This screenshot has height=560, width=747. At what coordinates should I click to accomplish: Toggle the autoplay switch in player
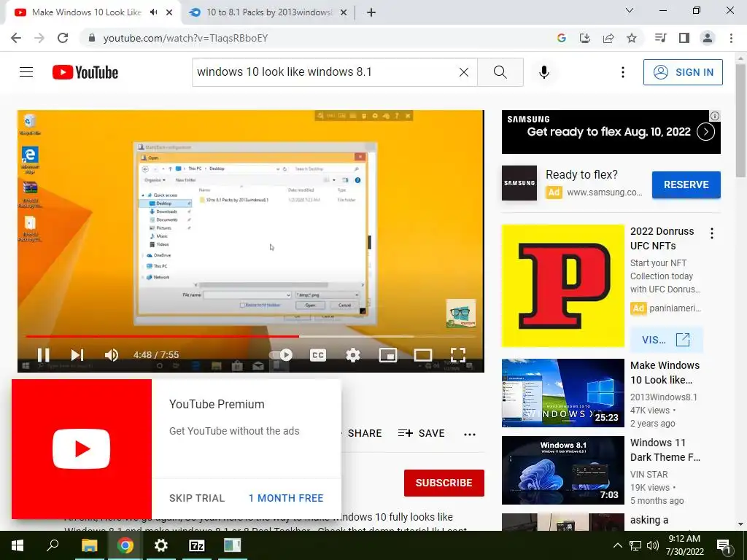(x=281, y=355)
